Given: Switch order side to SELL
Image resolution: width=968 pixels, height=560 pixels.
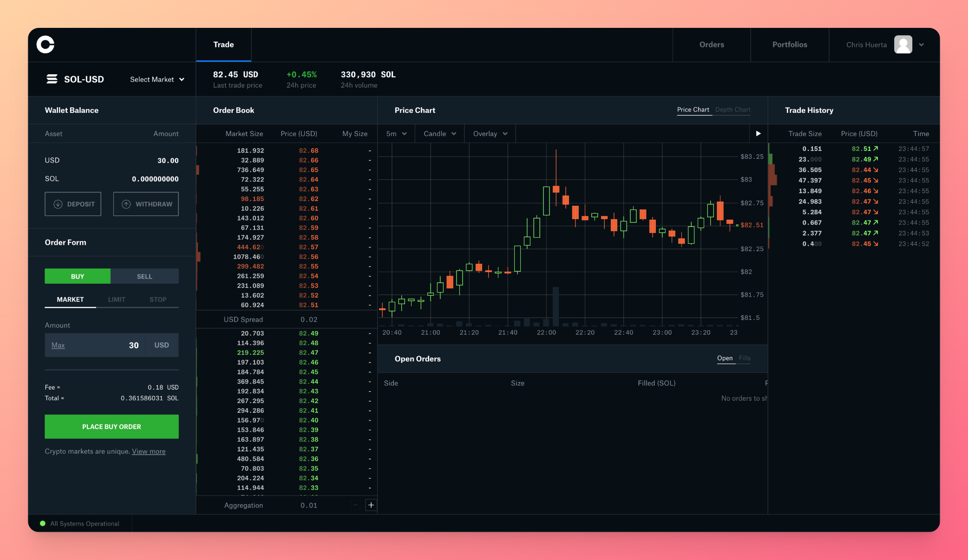Looking at the screenshot, I should (144, 276).
